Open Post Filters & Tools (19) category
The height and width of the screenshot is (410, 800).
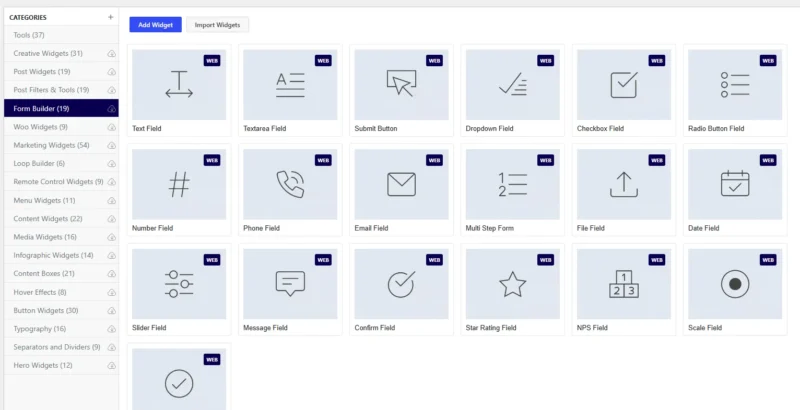click(x=61, y=90)
